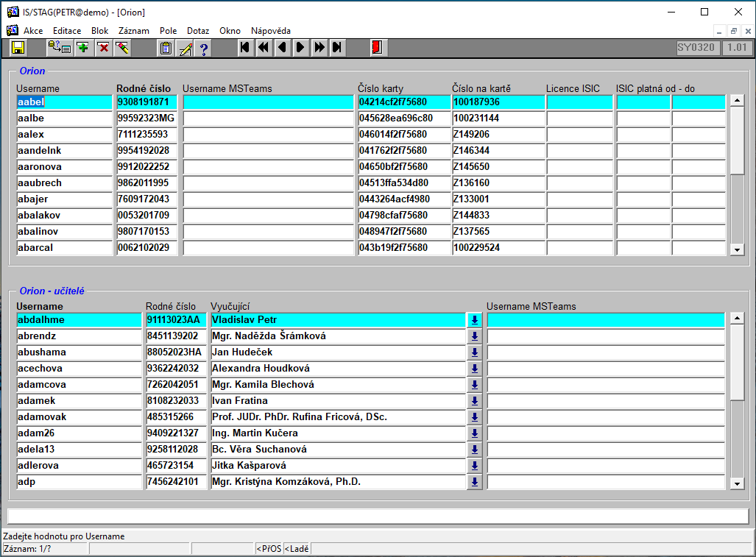Click card number 043b19f2f75680
Screen dimensions: 756x557
pos(404,248)
